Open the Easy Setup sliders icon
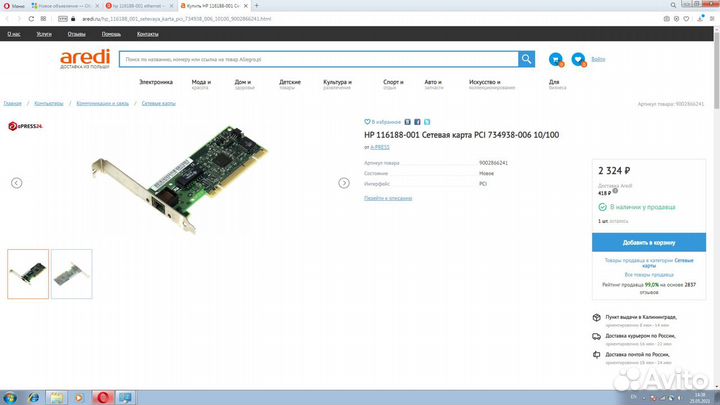 (x=712, y=19)
